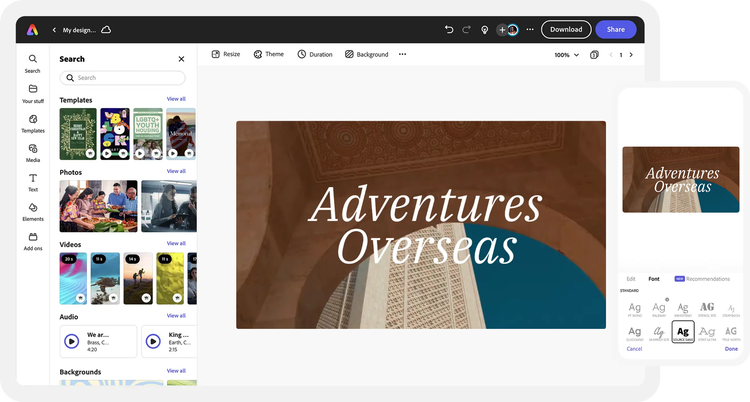
Task: Click the Share button
Action: pos(616,29)
